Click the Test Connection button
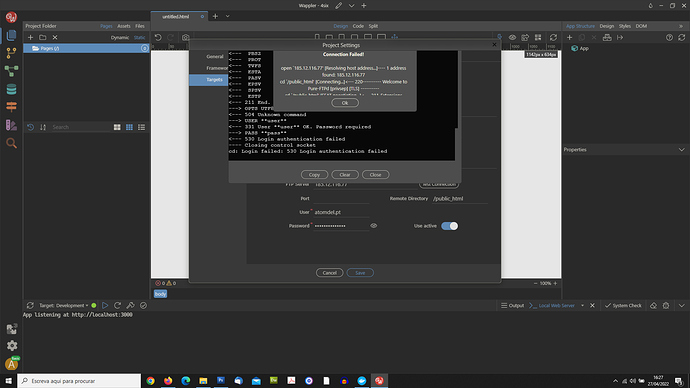The height and width of the screenshot is (388, 690). tap(439, 185)
